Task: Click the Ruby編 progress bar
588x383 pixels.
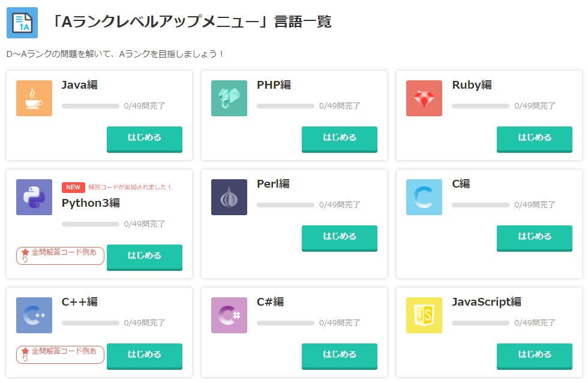Action: [481, 106]
